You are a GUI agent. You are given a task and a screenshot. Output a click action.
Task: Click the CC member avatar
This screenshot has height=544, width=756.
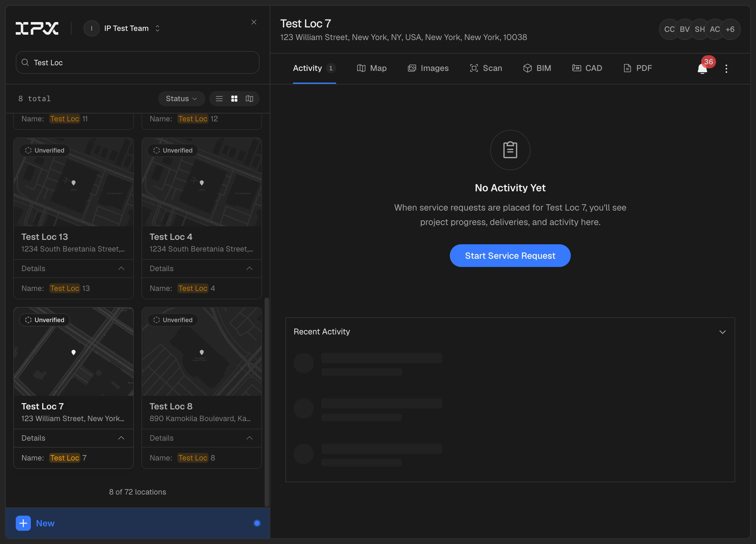click(x=669, y=29)
